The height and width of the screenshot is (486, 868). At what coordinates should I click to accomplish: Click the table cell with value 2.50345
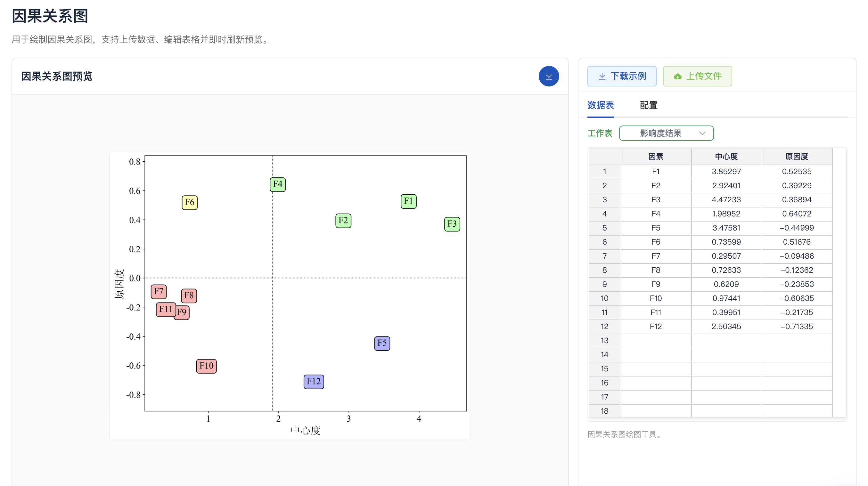pyautogui.click(x=726, y=327)
